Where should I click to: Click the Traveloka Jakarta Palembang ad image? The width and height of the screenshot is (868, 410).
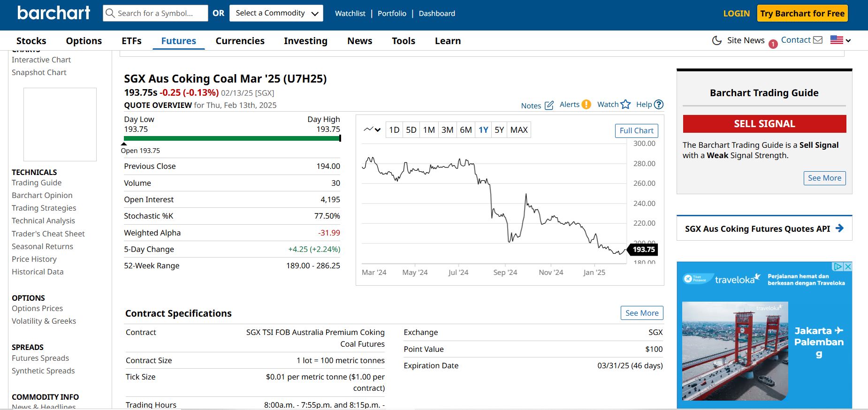tap(735, 351)
